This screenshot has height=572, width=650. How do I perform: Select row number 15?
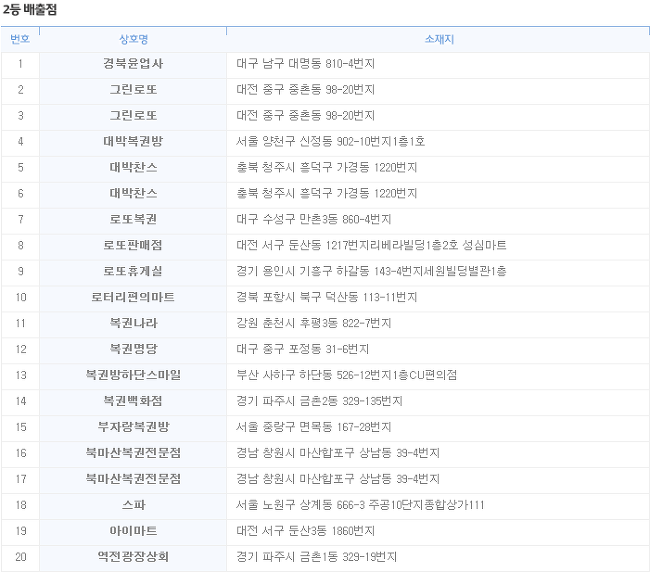click(21, 427)
